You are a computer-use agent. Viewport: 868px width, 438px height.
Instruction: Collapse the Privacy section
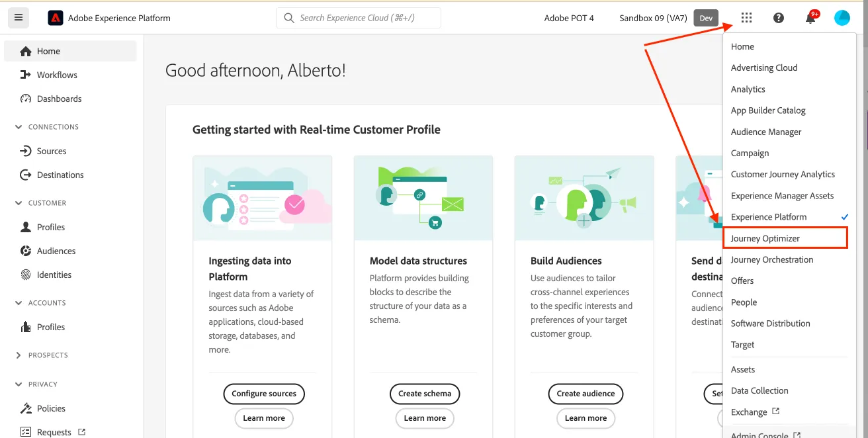[x=19, y=384]
